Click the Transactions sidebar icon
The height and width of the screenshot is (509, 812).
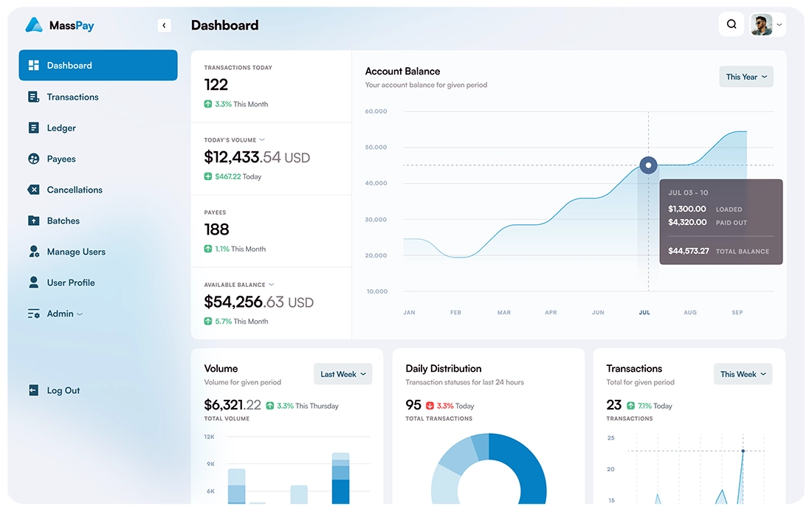pyautogui.click(x=34, y=97)
